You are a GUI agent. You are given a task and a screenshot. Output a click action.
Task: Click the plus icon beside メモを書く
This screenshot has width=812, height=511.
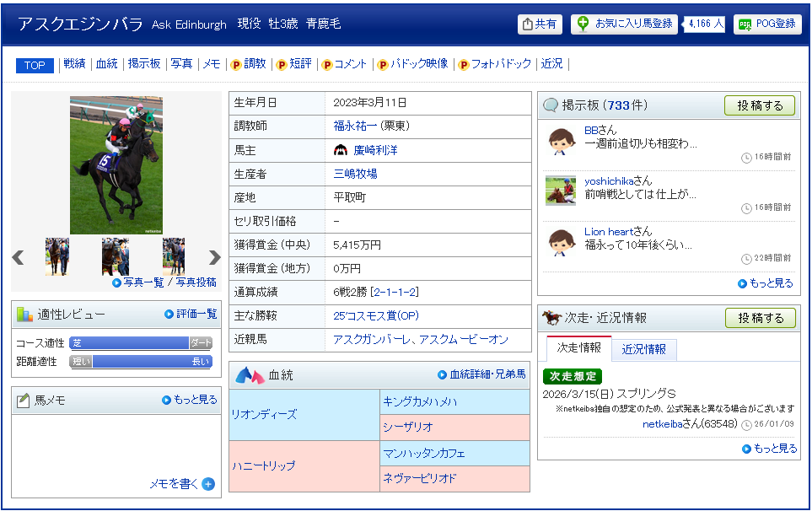[208, 484]
